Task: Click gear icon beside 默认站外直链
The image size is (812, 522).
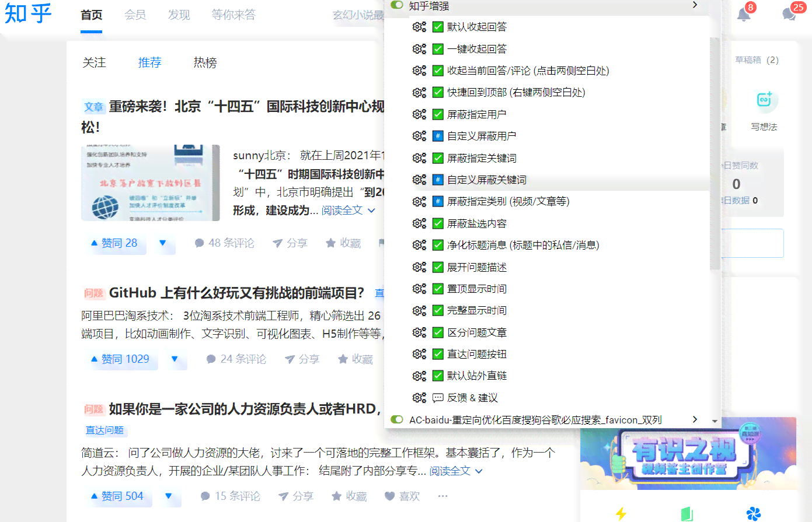Action: 419,376
